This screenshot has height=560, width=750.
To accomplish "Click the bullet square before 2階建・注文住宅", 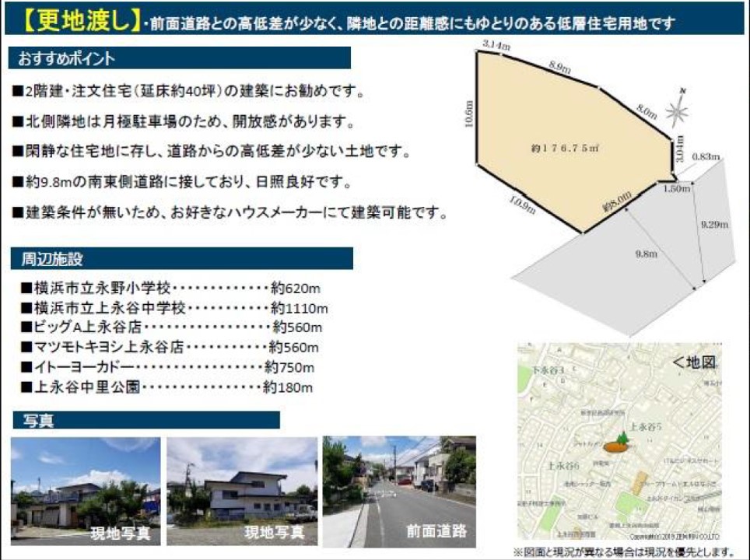I will (x=17, y=92).
